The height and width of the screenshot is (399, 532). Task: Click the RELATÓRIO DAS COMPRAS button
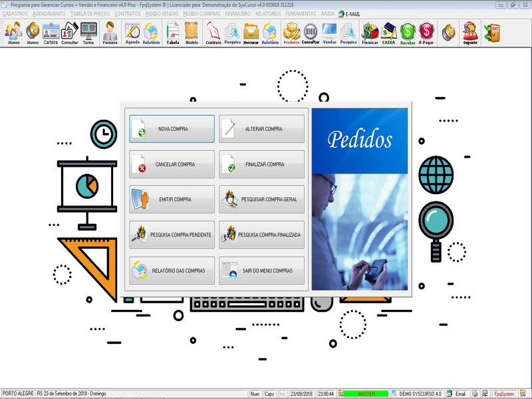172,271
